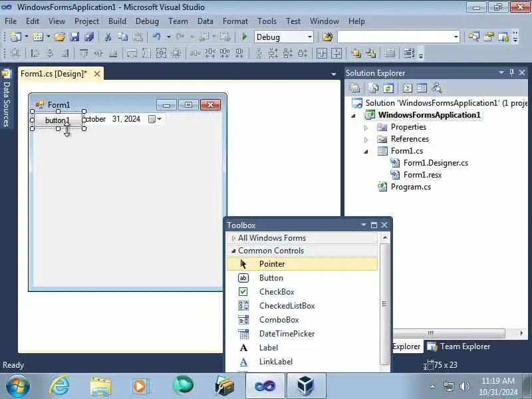
Task: Open the Toolbox window position dropdown arrow
Action: coord(364,225)
